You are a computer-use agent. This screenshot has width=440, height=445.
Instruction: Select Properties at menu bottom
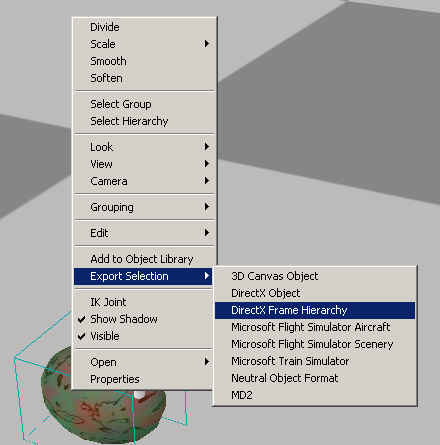coord(144,379)
